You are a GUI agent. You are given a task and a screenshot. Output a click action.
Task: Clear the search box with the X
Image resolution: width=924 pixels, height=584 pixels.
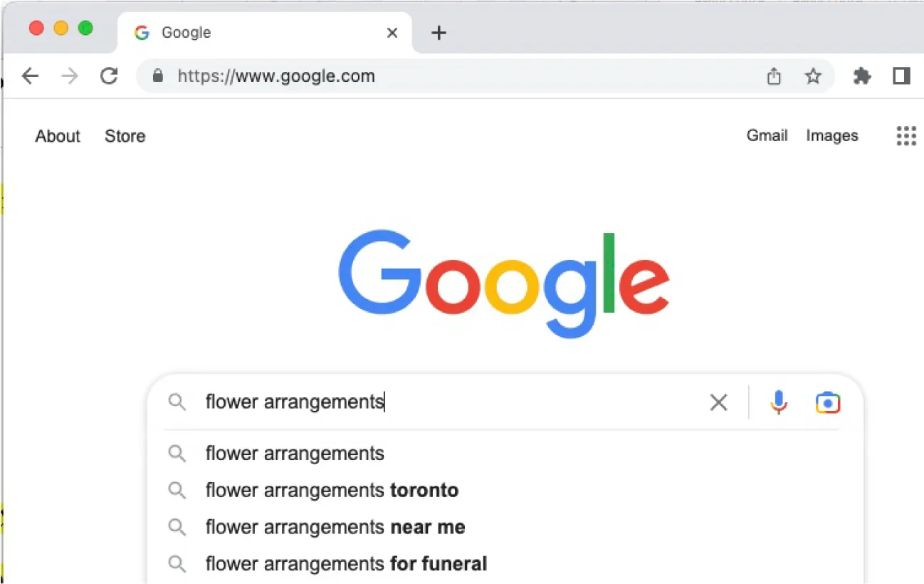point(718,402)
